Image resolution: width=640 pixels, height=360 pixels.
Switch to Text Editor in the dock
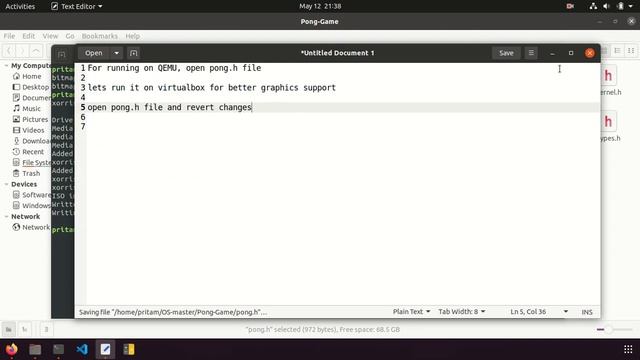[x=105, y=349]
